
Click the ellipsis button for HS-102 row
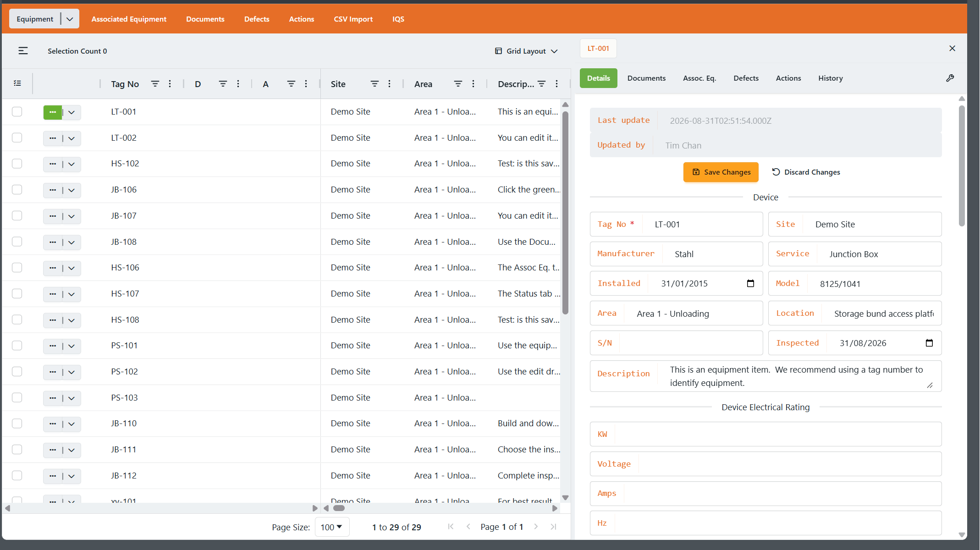coord(53,164)
